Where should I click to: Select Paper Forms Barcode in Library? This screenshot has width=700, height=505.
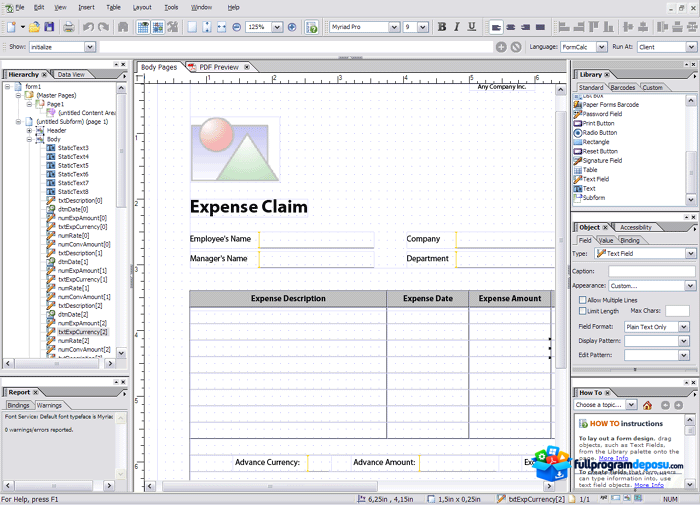click(x=610, y=104)
